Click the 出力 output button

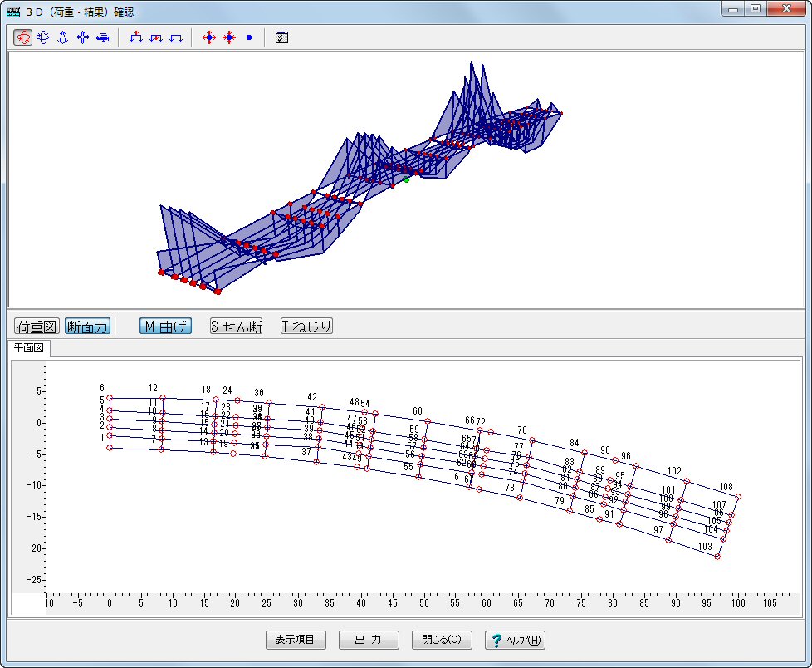tap(368, 640)
